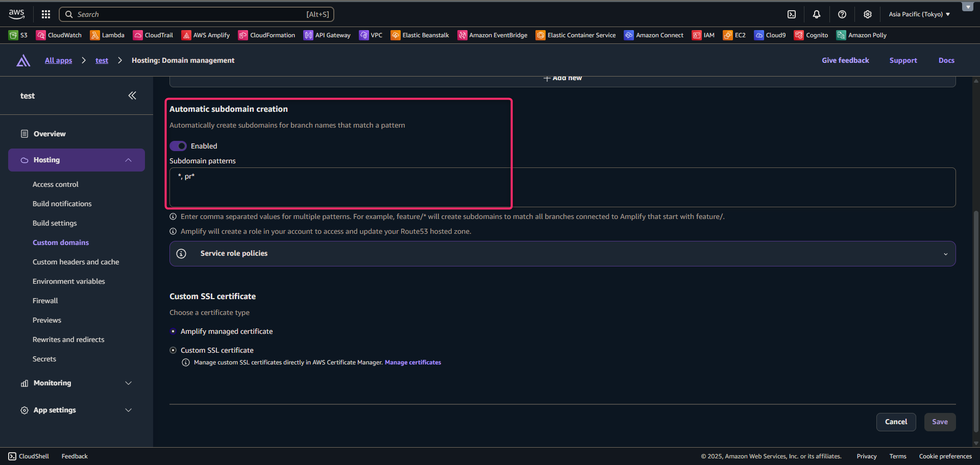
Task: Open Rewrites and redirects page
Action: [x=68, y=339]
